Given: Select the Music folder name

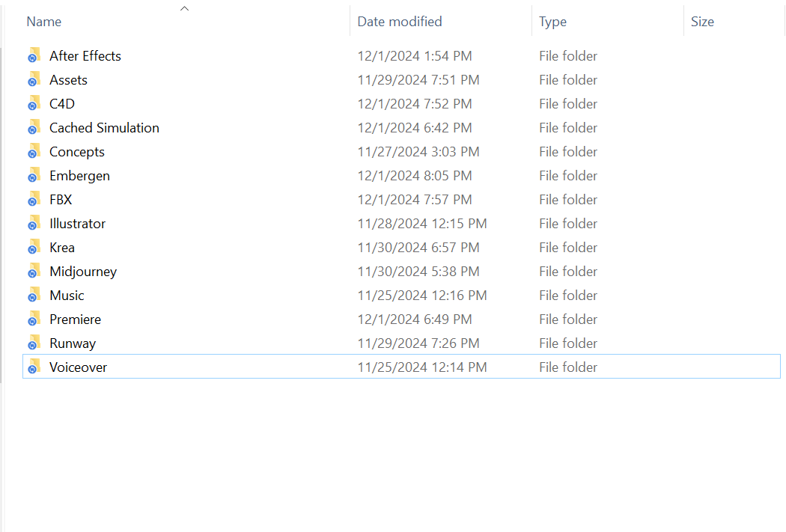Looking at the screenshot, I should click(67, 296).
